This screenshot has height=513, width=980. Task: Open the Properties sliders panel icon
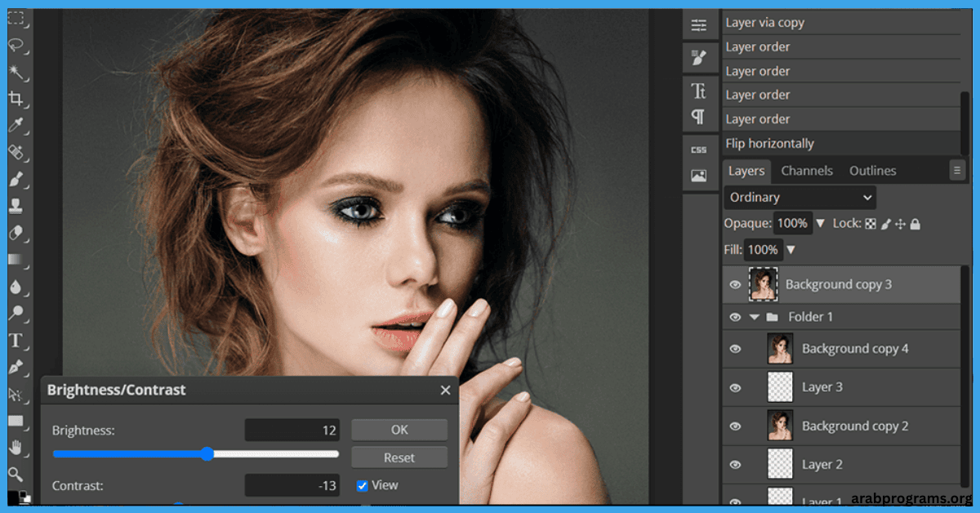[699, 25]
